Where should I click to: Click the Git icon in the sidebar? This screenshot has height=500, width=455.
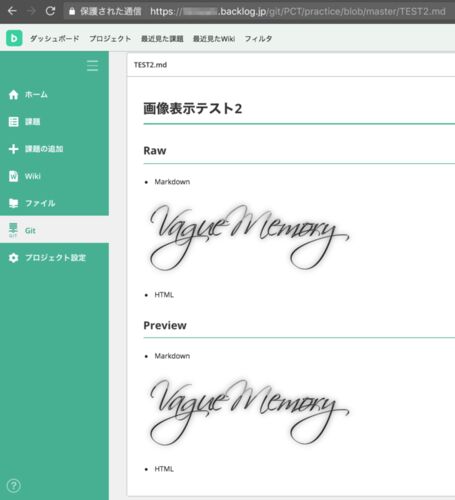pyautogui.click(x=13, y=230)
